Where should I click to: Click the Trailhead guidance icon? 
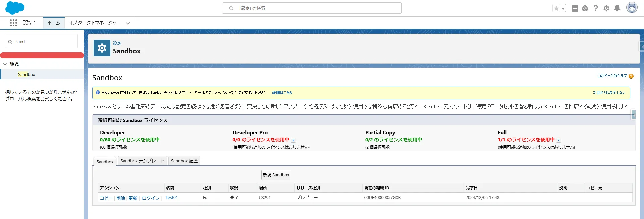pos(585,8)
